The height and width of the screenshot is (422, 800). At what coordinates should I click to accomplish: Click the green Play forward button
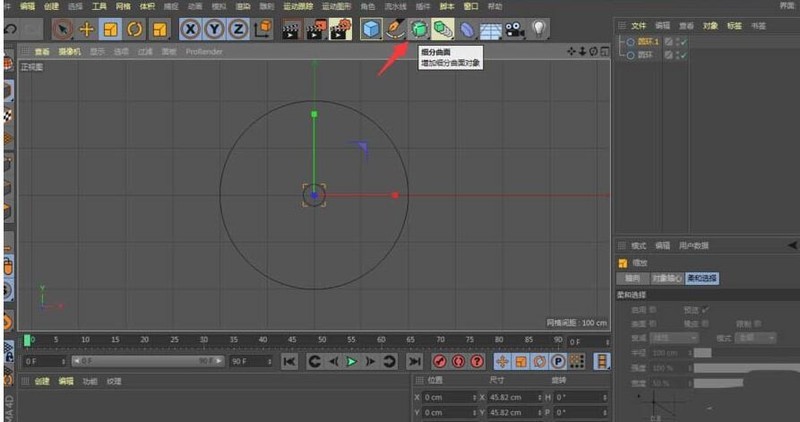coord(352,361)
